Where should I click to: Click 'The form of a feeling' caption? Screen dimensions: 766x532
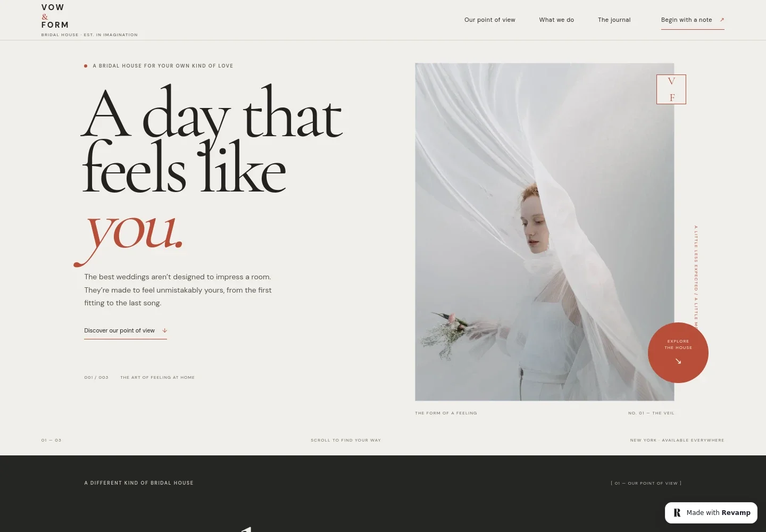tap(446, 413)
